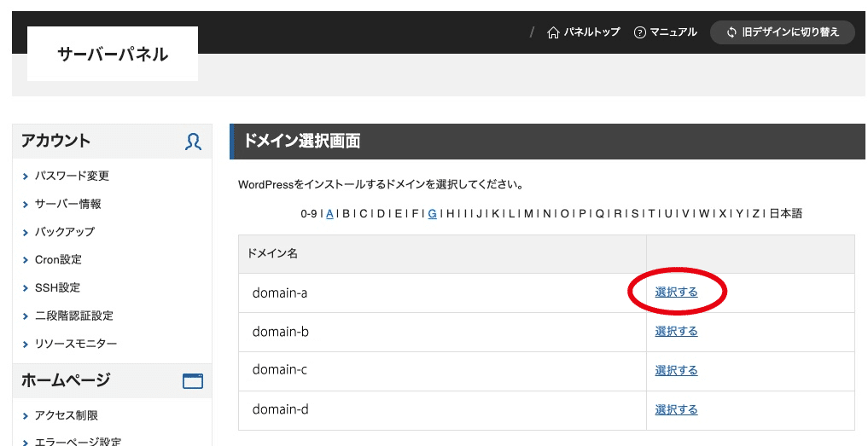
Task: Click the user icon in アカウント header
Action: click(x=193, y=142)
